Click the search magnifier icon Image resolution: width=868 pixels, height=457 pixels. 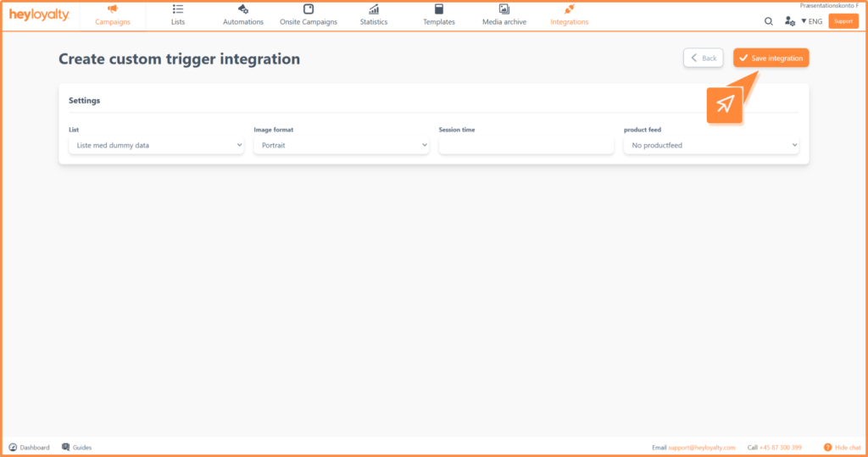[769, 21]
